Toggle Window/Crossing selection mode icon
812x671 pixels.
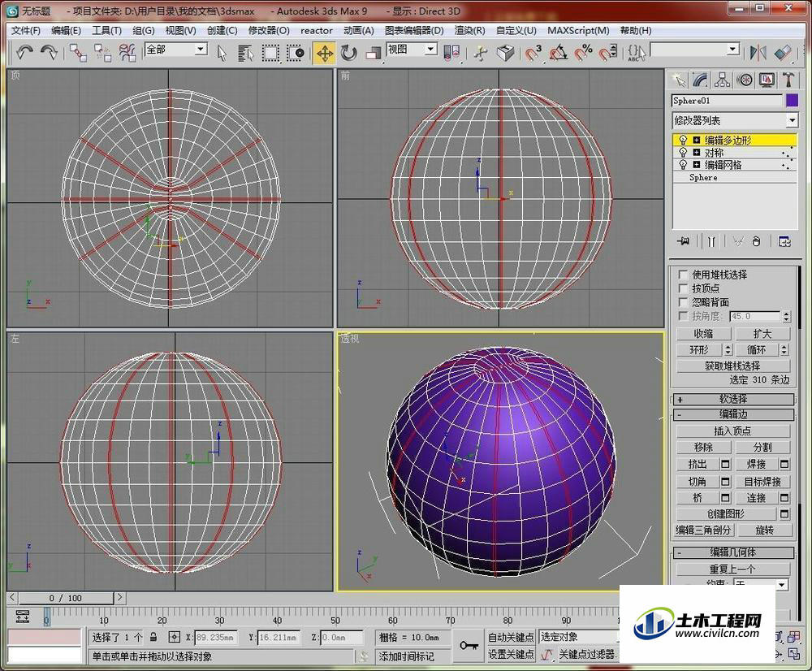(296, 53)
